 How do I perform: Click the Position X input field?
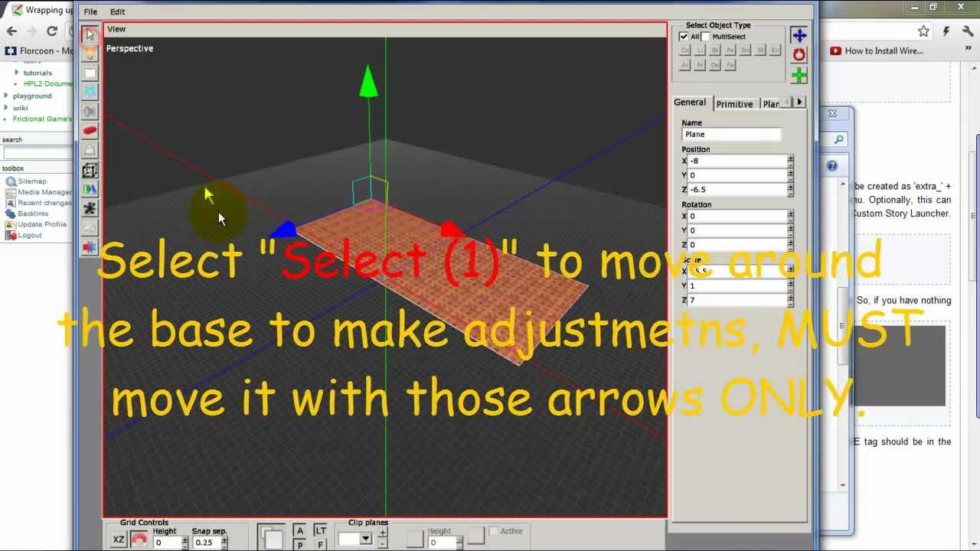click(737, 161)
